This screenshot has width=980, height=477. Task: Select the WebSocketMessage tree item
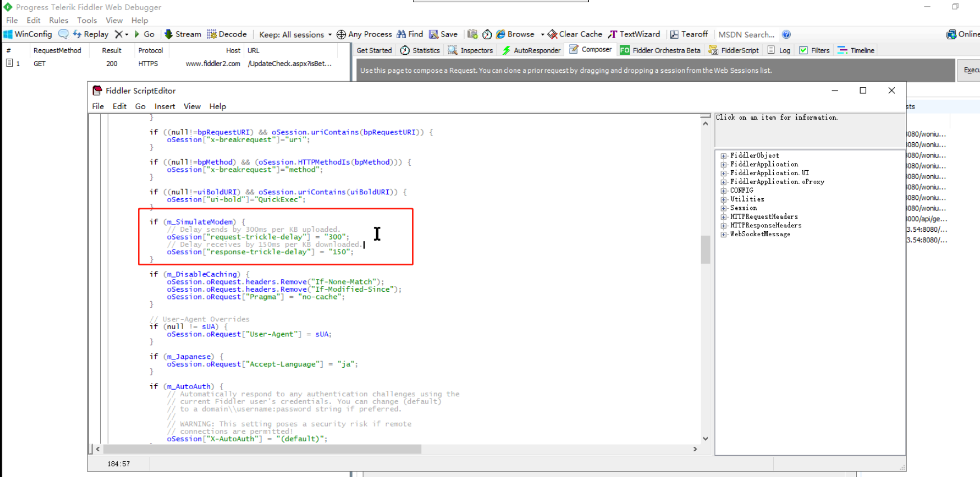[x=760, y=235]
